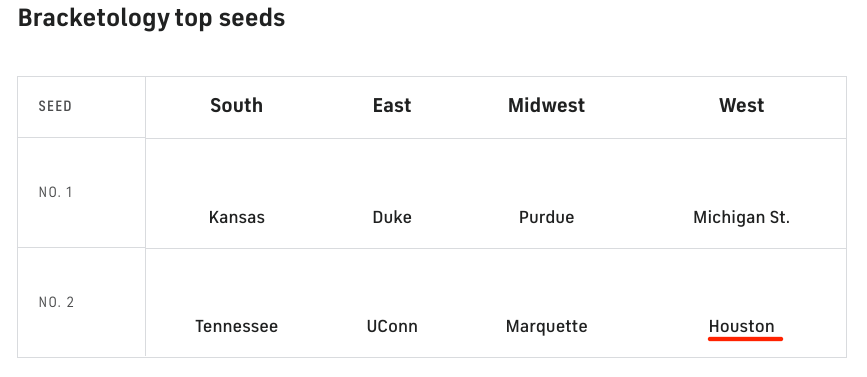Click the red underline beneath Houston

pos(745,338)
